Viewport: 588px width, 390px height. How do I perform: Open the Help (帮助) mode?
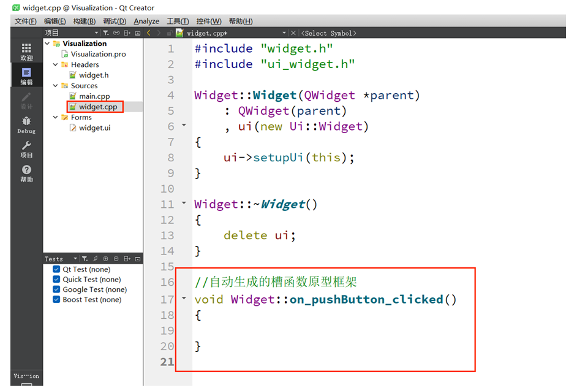click(26, 174)
